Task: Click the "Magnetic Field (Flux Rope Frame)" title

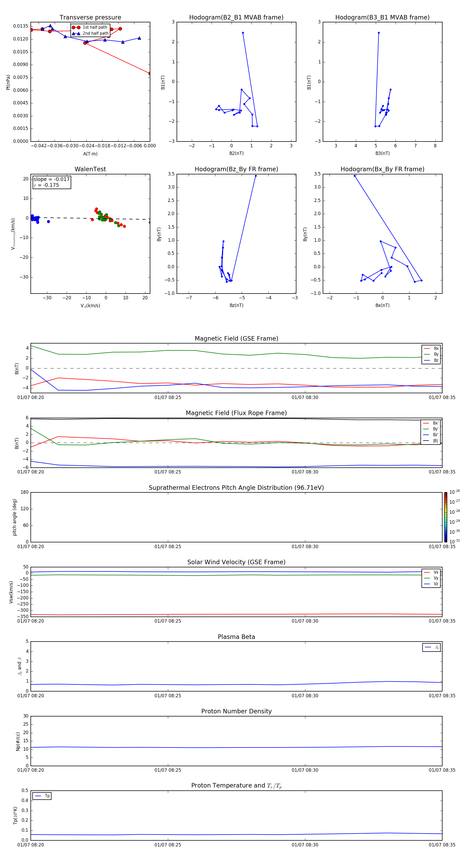Action: tap(236, 413)
